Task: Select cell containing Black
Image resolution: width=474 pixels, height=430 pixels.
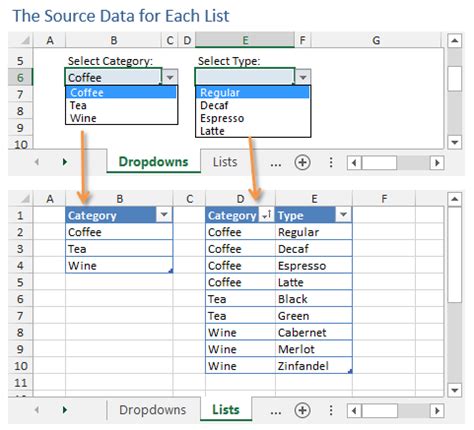Action: (314, 299)
